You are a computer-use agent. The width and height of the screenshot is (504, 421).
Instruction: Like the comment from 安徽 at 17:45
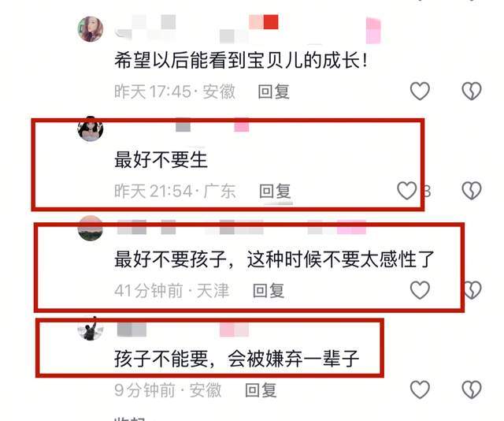tap(420, 91)
